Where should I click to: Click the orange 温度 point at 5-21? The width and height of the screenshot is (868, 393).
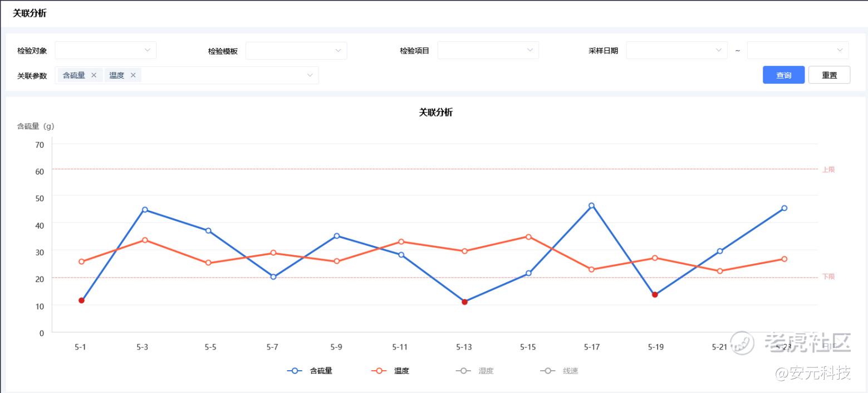coord(720,271)
